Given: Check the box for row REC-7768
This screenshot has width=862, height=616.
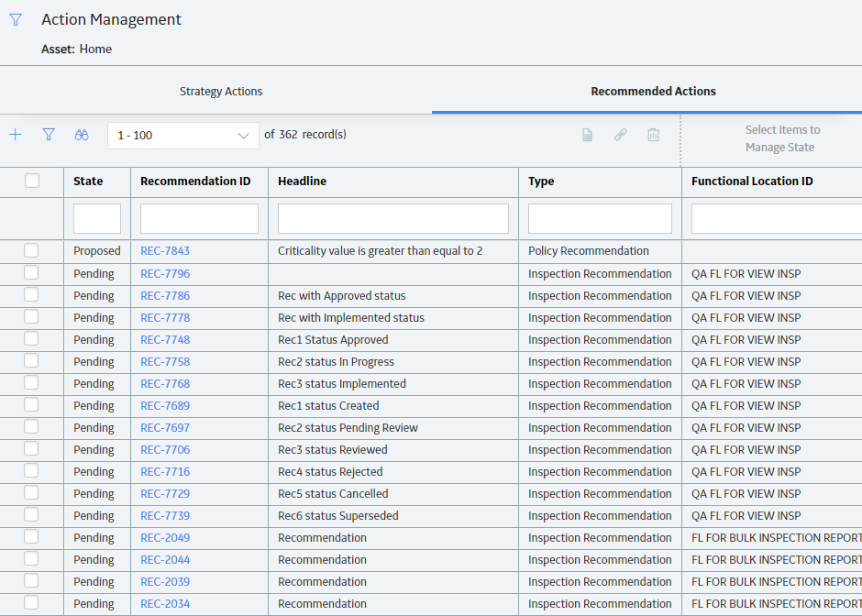Looking at the screenshot, I should click(x=31, y=382).
